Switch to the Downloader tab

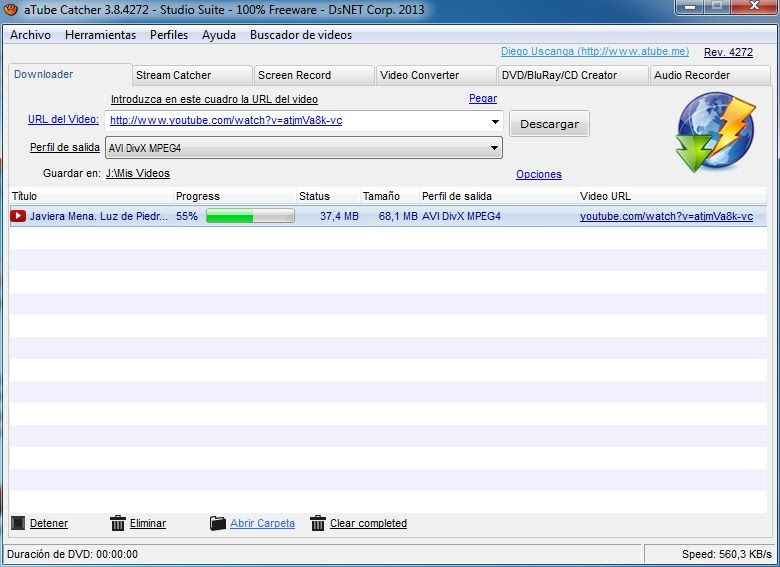[70, 75]
